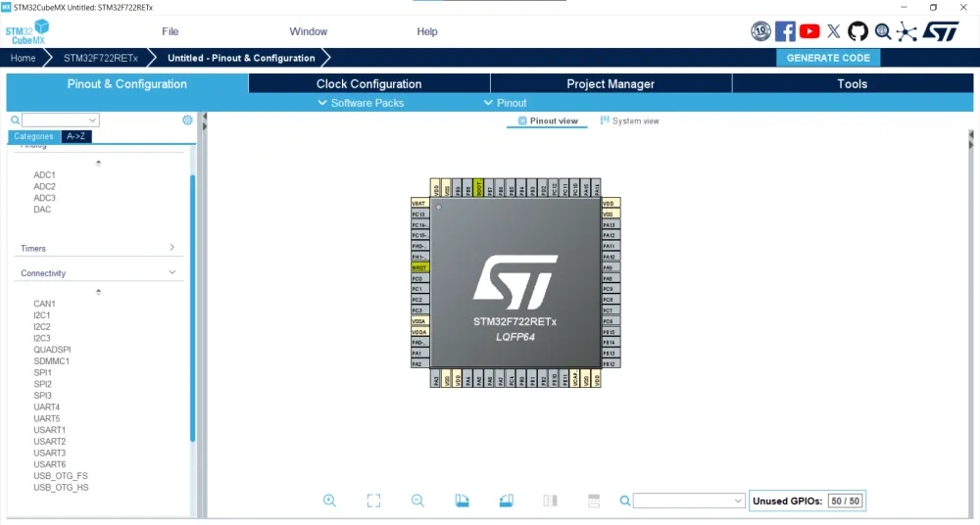Image resolution: width=980 pixels, height=525 pixels.
Task: Click Untitled - Pinout & Configuration breadcrumb
Action: point(241,58)
